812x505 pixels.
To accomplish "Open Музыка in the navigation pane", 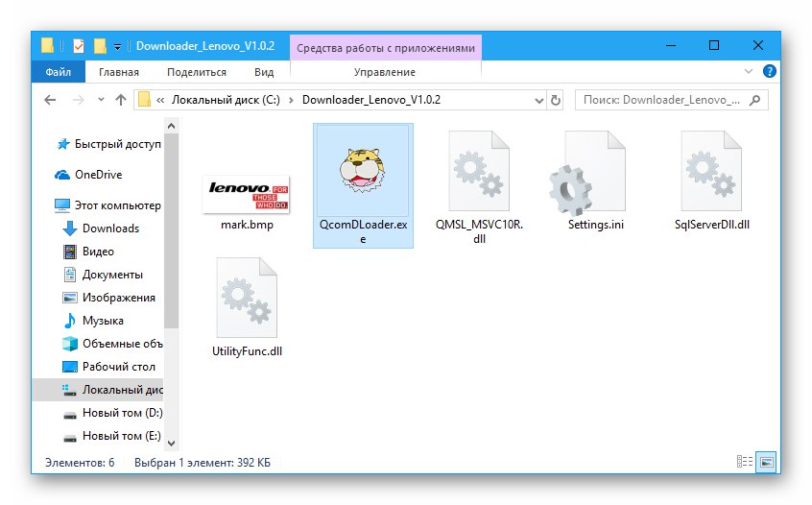I will [103, 321].
